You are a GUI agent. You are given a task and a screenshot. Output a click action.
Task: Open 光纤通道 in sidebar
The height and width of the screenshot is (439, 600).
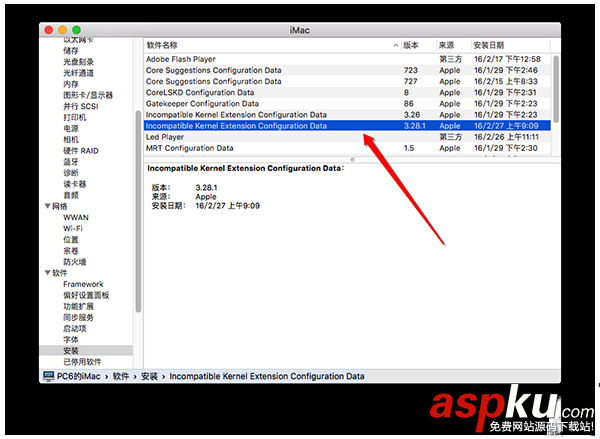78,73
